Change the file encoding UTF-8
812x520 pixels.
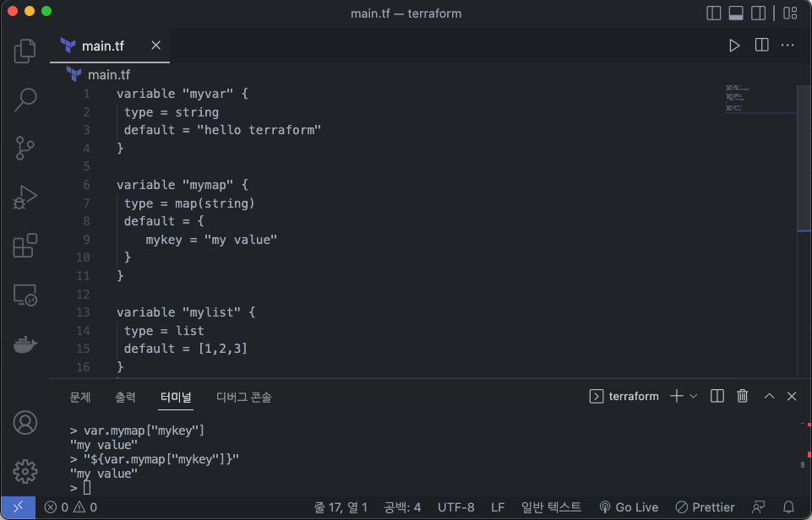pos(455,507)
